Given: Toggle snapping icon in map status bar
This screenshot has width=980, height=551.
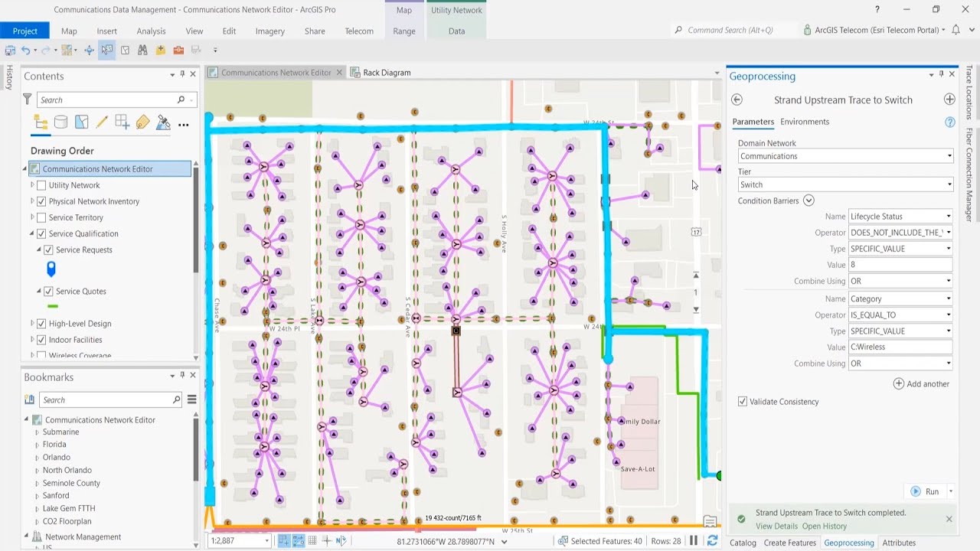Looking at the screenshot, I should [284, 541].
